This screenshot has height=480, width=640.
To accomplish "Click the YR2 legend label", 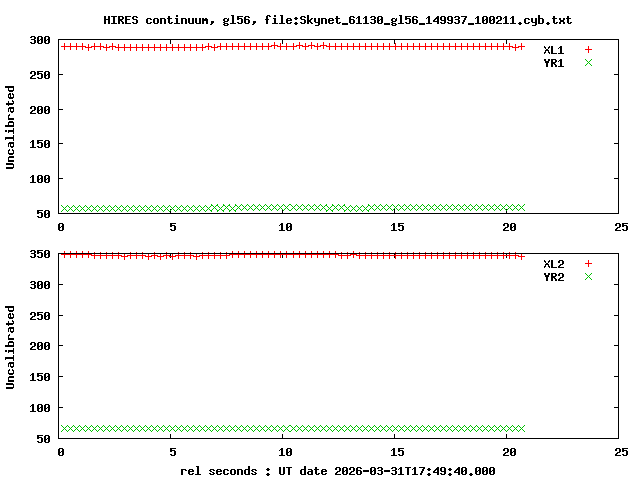I will [553, 277].
